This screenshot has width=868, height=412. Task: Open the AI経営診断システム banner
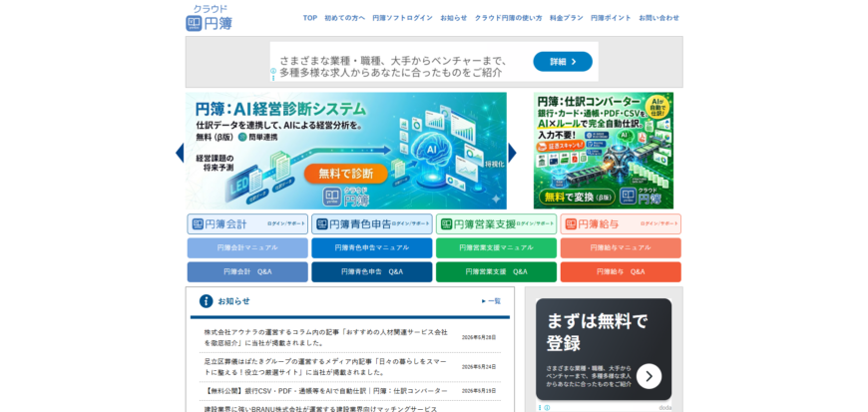346,151
